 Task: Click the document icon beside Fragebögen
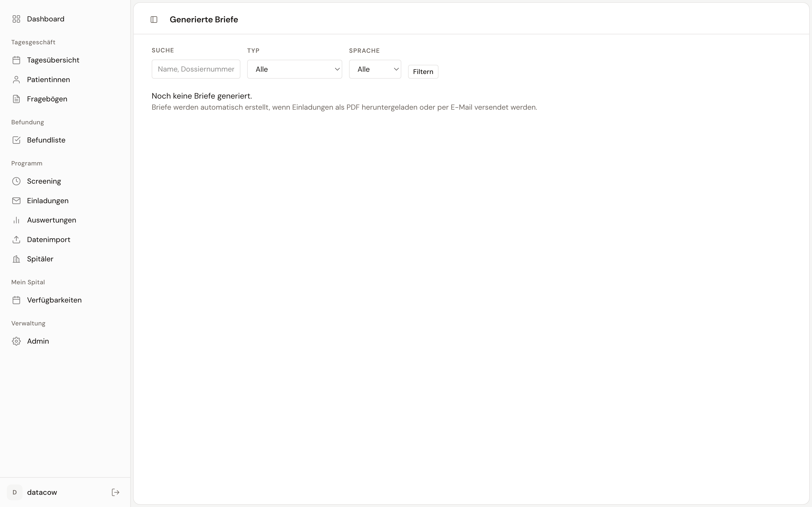point(16,99)
